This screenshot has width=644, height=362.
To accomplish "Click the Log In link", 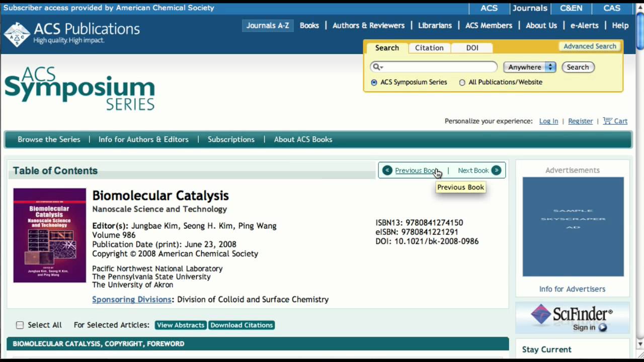I will [548, 121].
